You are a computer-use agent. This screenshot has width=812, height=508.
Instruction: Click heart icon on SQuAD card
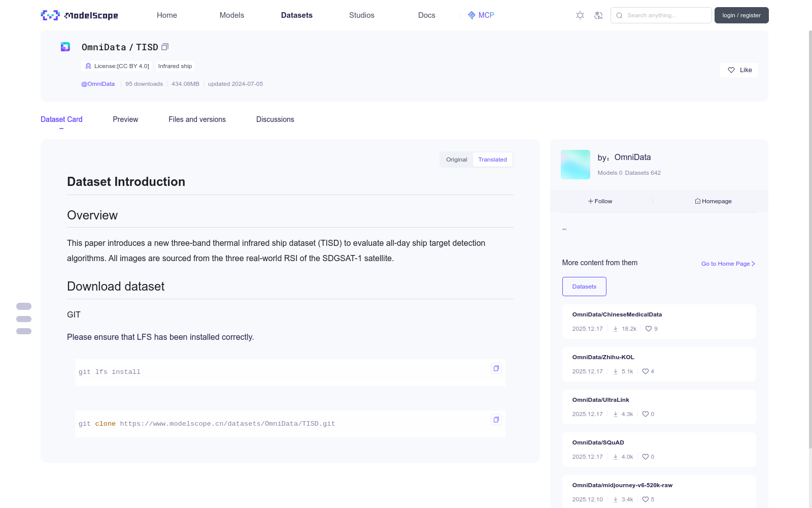[x=646, y=457]
